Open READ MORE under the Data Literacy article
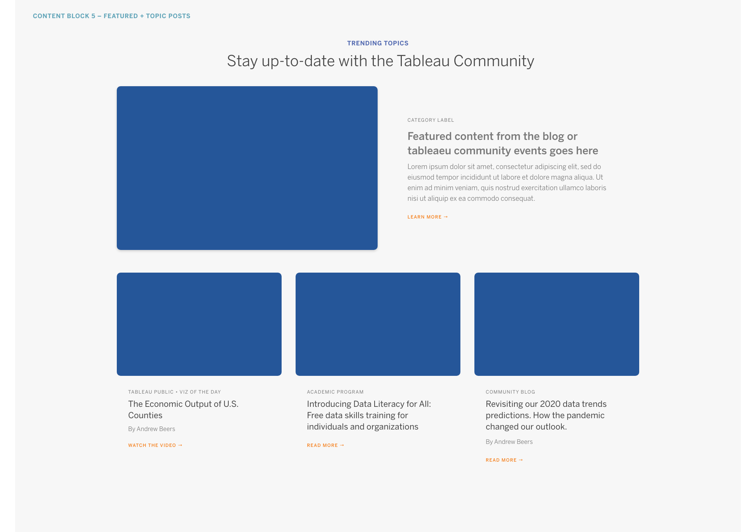The image size is (756, 532). pos(322,445)
